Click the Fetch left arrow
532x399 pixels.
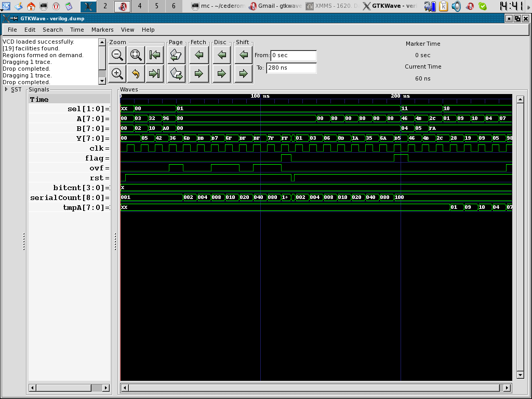(198, 55)
